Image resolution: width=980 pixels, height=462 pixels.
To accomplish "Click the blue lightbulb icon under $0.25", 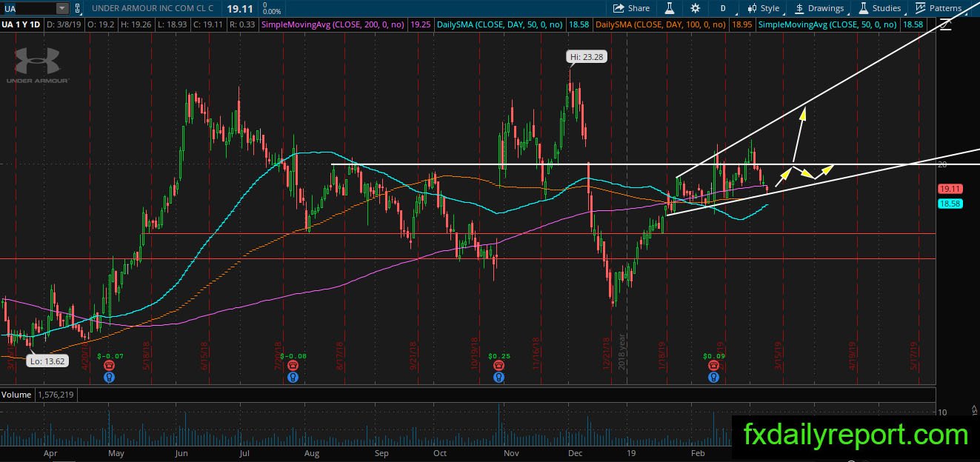I will pos(499,376).
